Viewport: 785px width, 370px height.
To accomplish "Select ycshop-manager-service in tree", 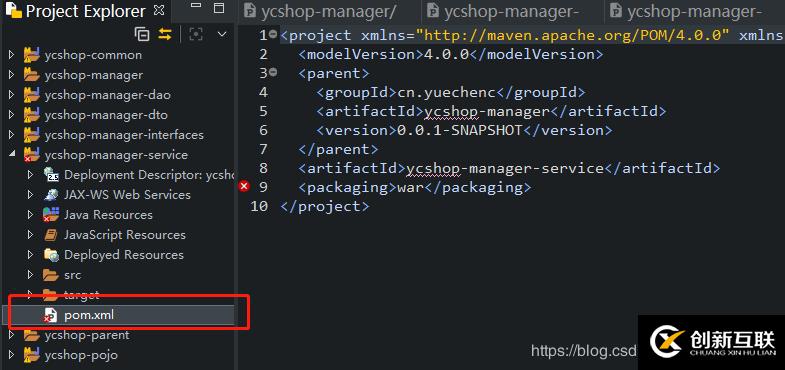I will pos(116,155).
